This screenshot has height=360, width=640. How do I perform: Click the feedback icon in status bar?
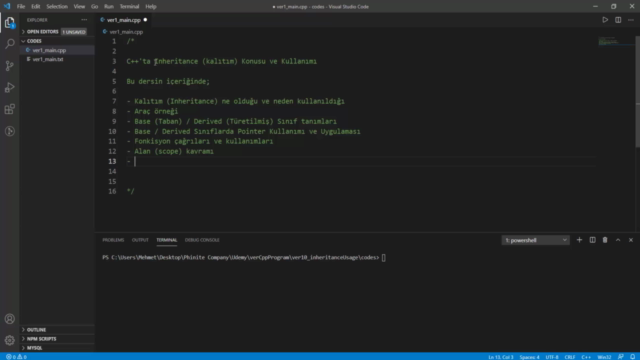coord(621,357)
